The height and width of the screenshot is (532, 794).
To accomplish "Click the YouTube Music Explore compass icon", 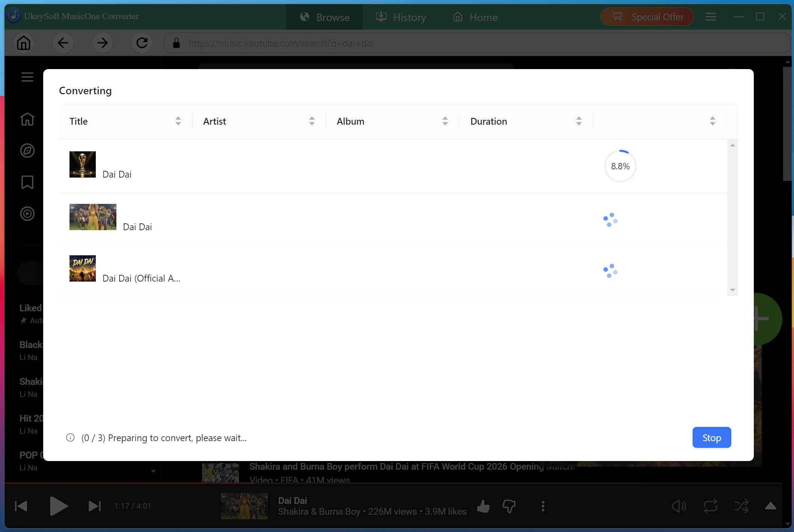I will point(27,151).
